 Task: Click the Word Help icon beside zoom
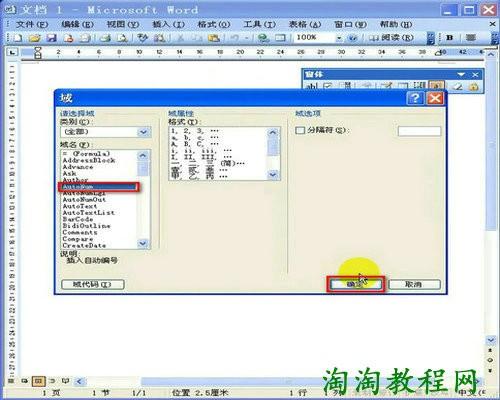point(353,38)
